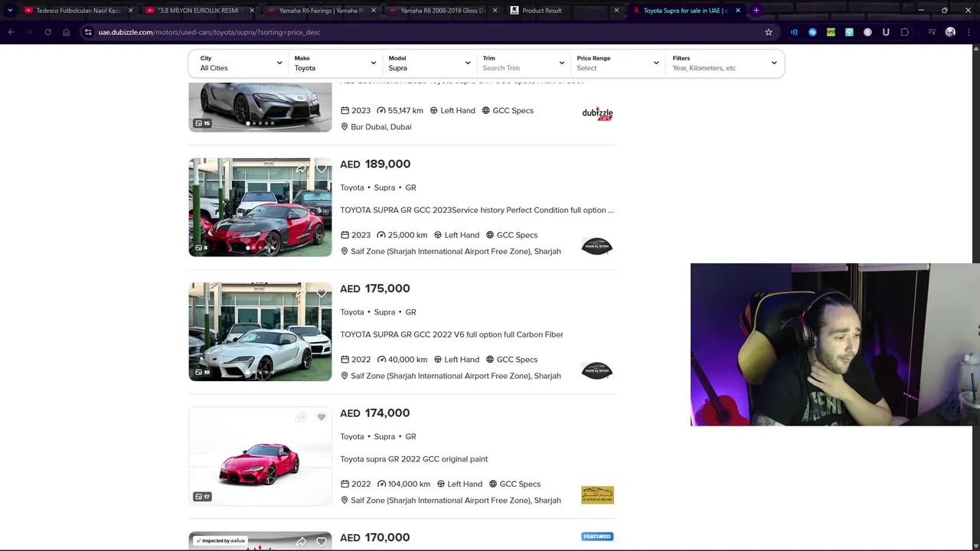Image resolution: width=980 pixels, height=551 pixels.
Task: Open the media controls icon
Action: click(x=932, y=32)
